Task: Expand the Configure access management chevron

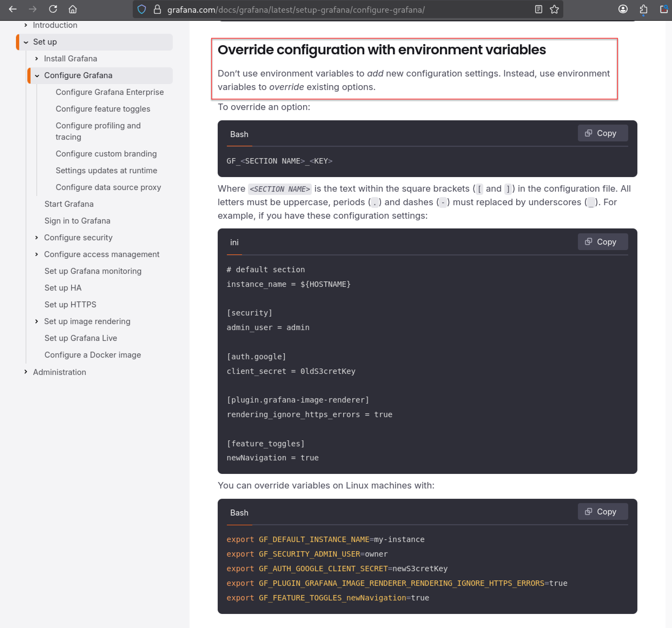Action: pyautogui.click(x=37, y=254)
